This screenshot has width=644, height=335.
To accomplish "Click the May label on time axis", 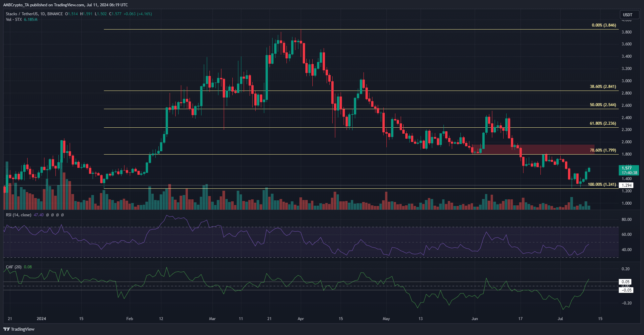I will click(386, 319).
